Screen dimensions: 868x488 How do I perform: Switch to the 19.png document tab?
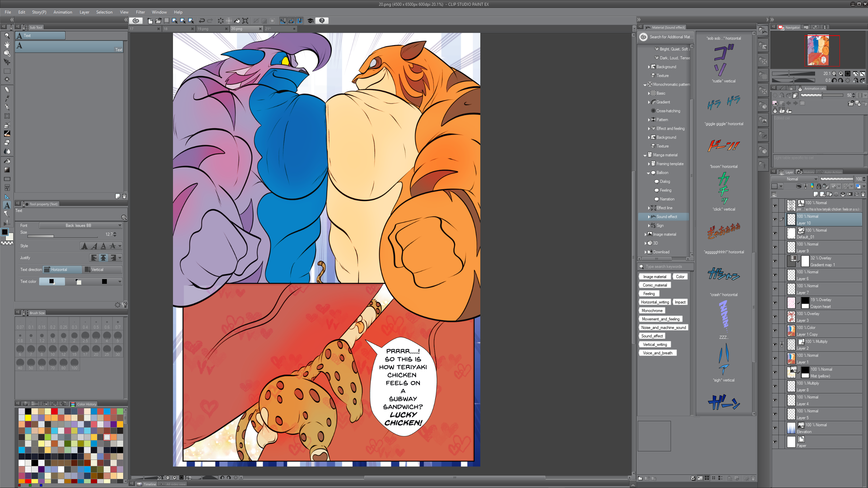tap(207, 29)
